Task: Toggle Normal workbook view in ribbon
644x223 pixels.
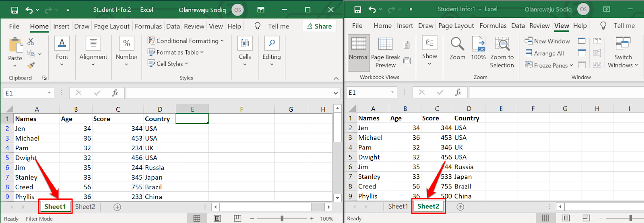Action: pyautogui.click(x=358, y=49)
